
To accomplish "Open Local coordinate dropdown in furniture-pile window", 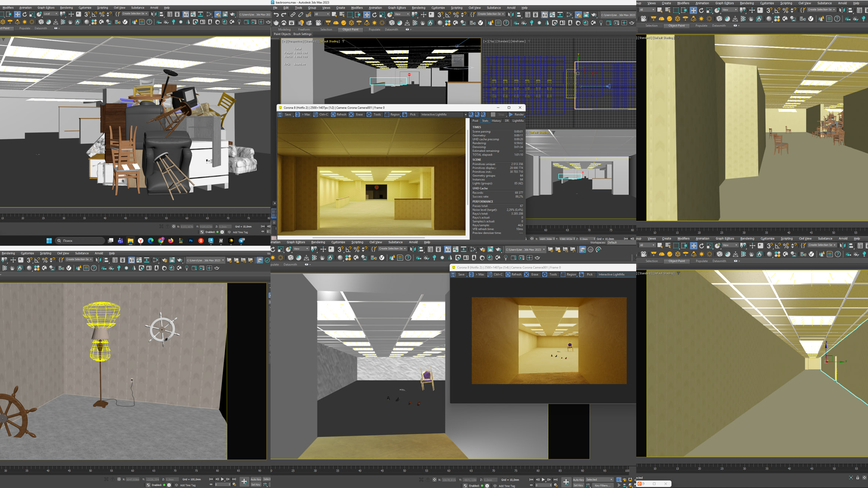I will coord(51,14).
